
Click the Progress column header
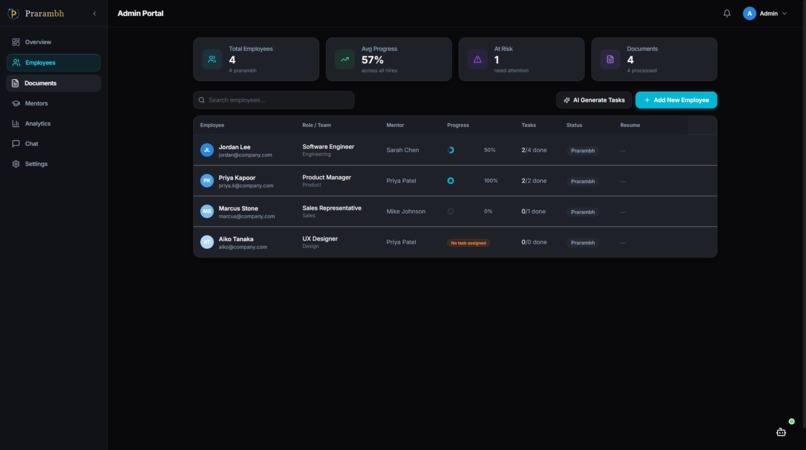(458, 125)
